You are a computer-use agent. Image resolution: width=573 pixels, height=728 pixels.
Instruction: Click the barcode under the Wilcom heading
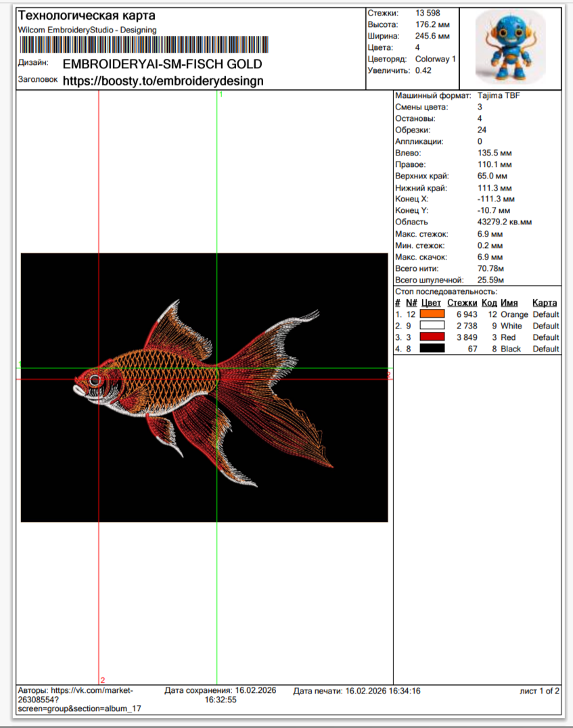click(143, 45)
